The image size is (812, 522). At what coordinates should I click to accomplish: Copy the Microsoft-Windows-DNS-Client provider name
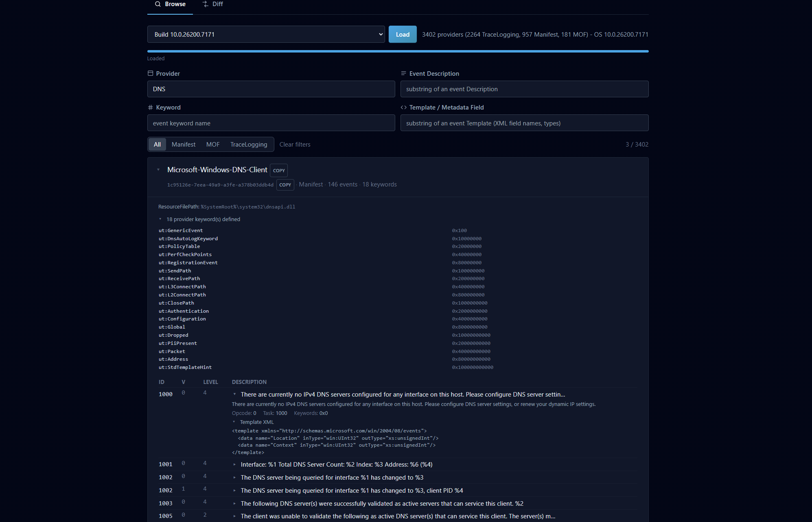coord(279,170)
